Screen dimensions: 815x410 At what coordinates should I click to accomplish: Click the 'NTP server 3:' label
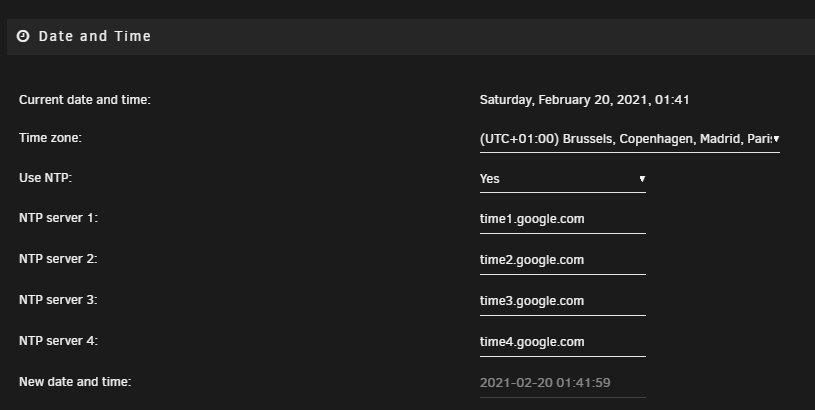(58, 300)
